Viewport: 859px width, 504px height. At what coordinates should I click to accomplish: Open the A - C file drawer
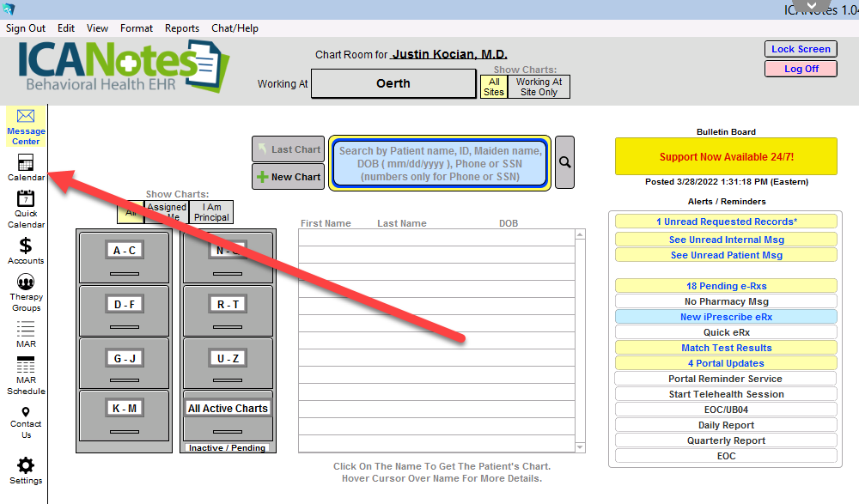coord(125,251)
